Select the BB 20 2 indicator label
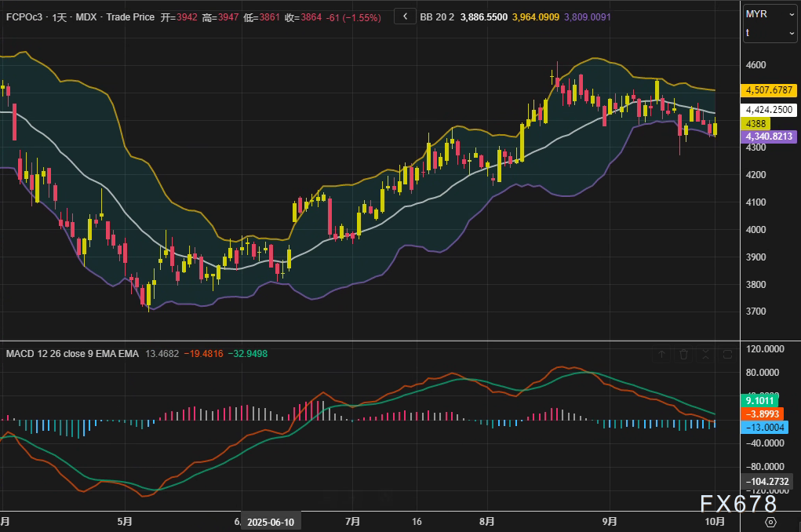The width and height of the screenshot is (801, 532). pos(437,16)
